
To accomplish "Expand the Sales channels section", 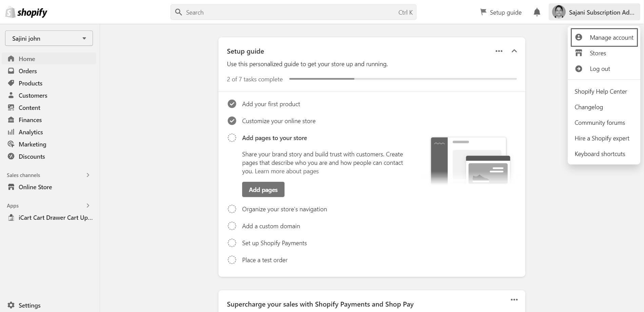I will point(88,175).
